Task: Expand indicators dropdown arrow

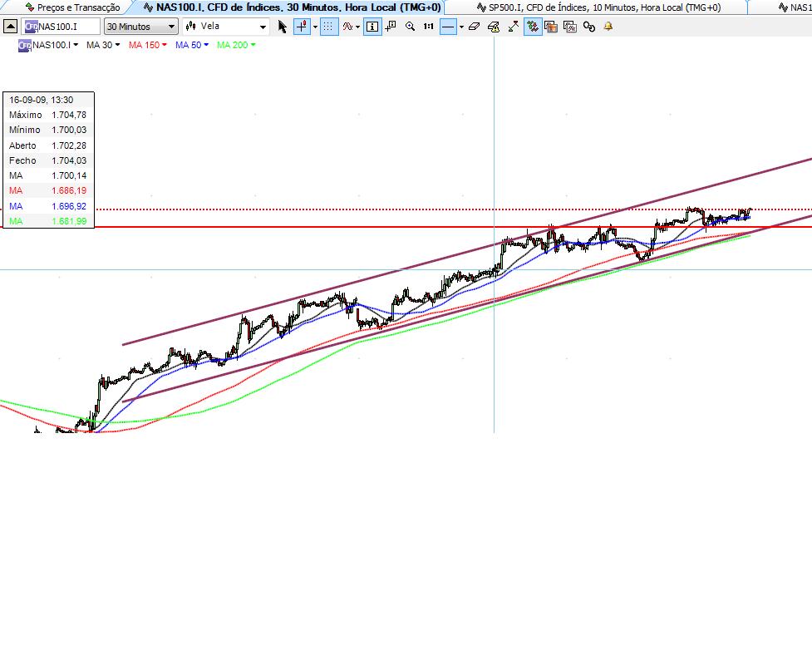Action: (x=358, y=27)
